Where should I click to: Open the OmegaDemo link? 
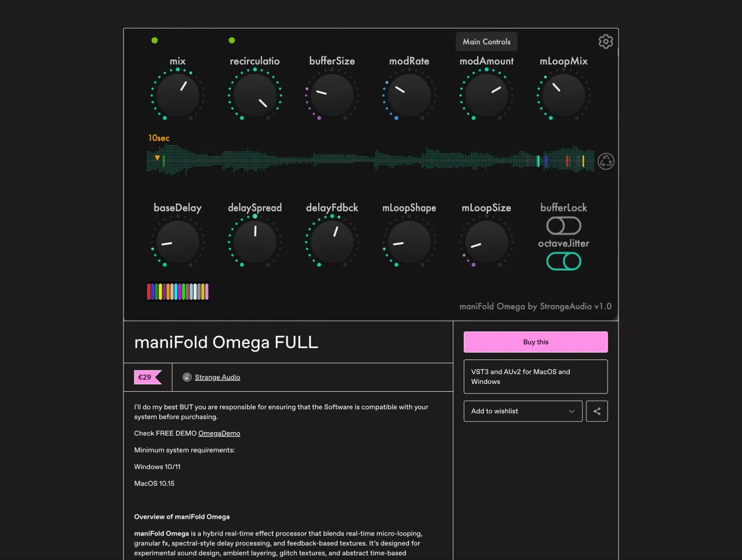tap(219, 433)
